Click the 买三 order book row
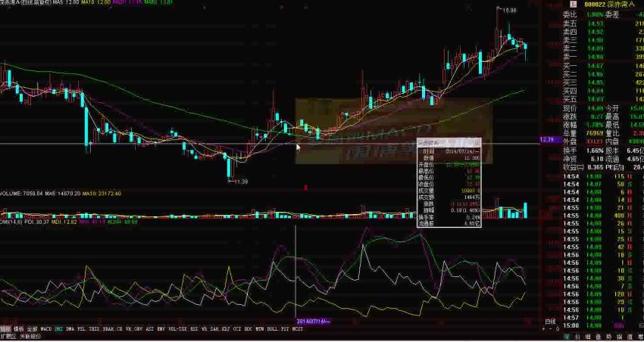The width and height of the screenshot is (644, 342). pos(603,82)
